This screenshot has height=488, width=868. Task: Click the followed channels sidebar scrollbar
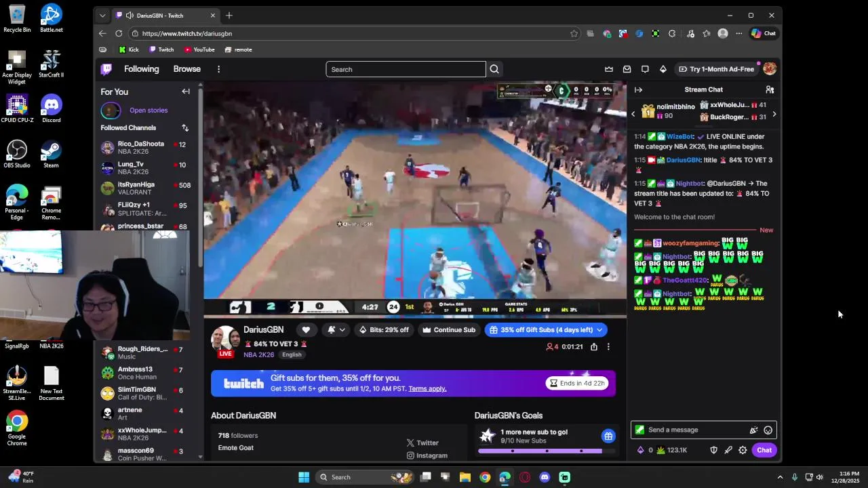pyautogui.click(x=200, y=176)
